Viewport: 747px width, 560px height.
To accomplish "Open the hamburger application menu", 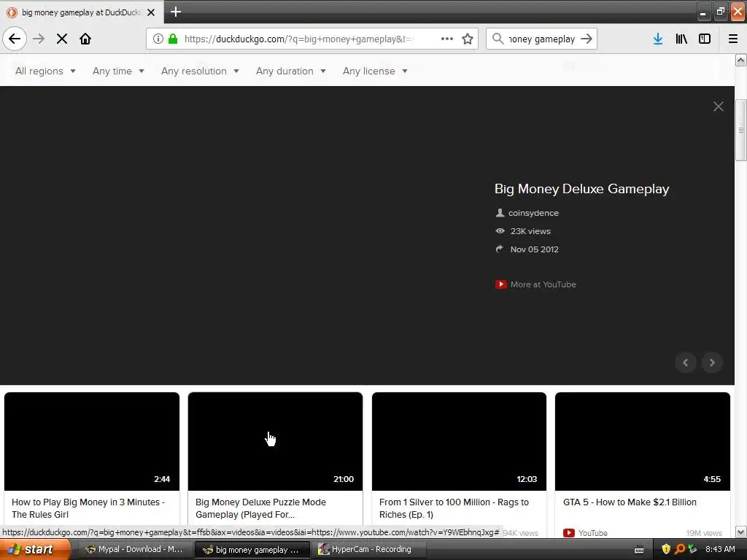I will (733, 39).
